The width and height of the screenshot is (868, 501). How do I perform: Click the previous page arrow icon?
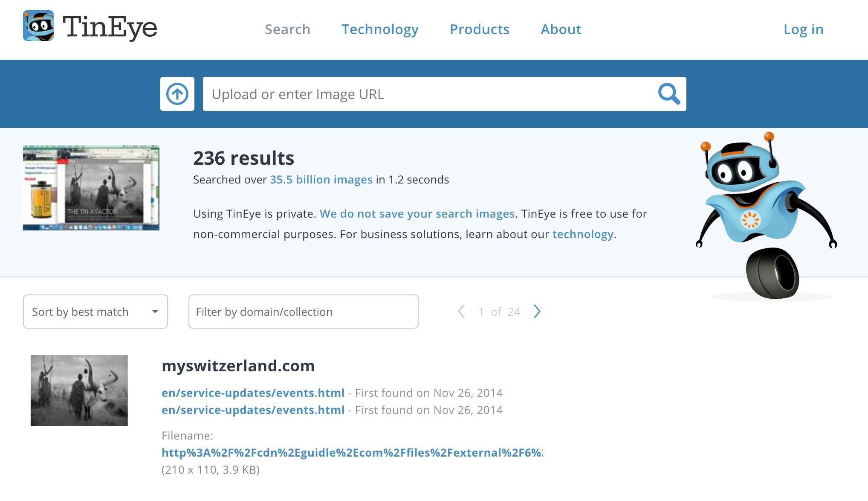[x=461, y=311]
